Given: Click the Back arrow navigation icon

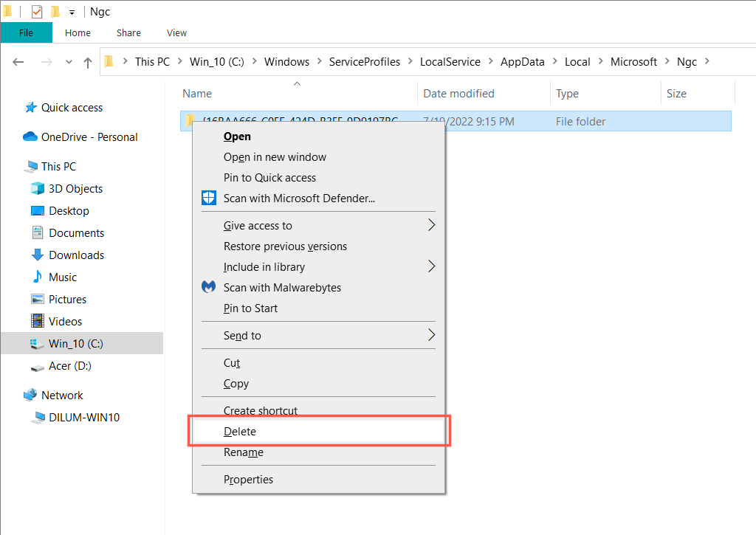Looking at the screenshot, I should pyautogui.click(x=18, y=63).
